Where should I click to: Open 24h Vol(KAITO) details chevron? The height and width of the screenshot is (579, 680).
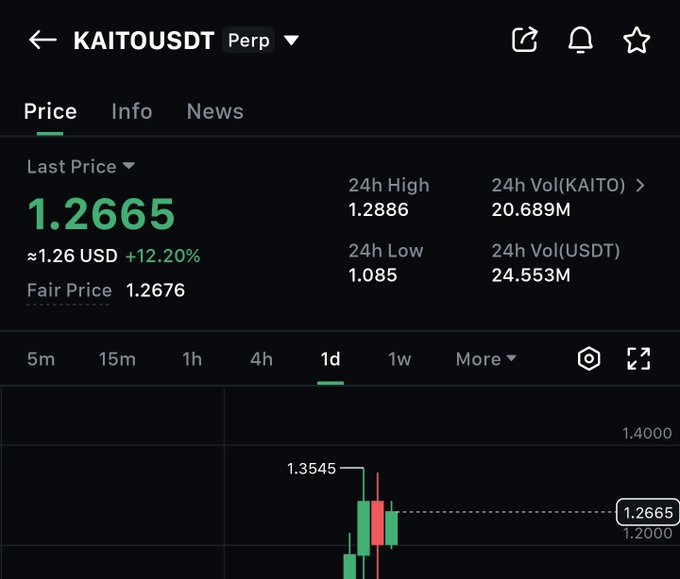click(640, 186)
